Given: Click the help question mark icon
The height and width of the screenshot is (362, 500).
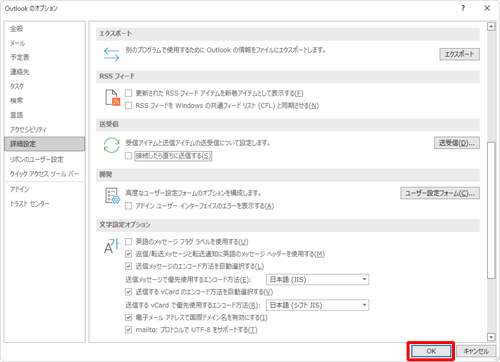Looking at the screenshot, I should point(463,8).
